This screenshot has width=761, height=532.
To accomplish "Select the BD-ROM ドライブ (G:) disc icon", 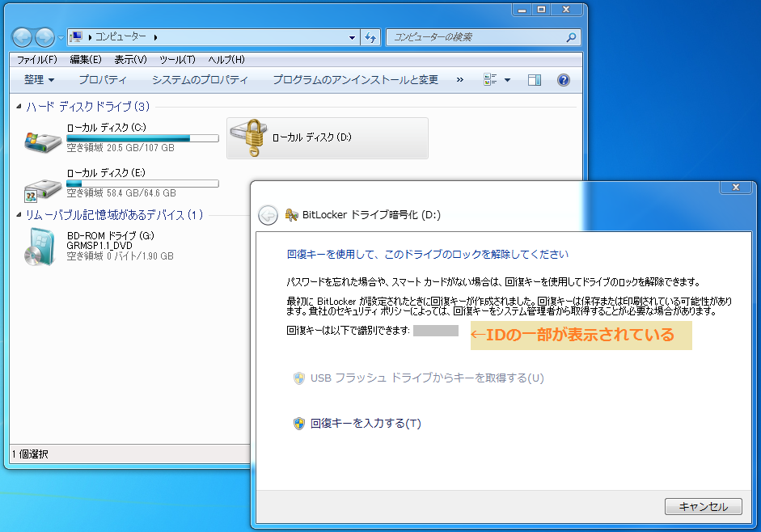I will tap(40, 247).
